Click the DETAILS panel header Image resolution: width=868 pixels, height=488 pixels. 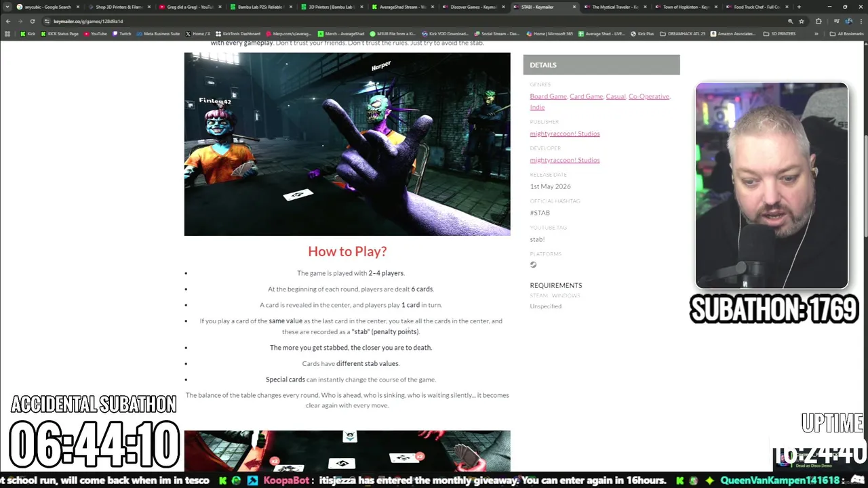point(601,65)
